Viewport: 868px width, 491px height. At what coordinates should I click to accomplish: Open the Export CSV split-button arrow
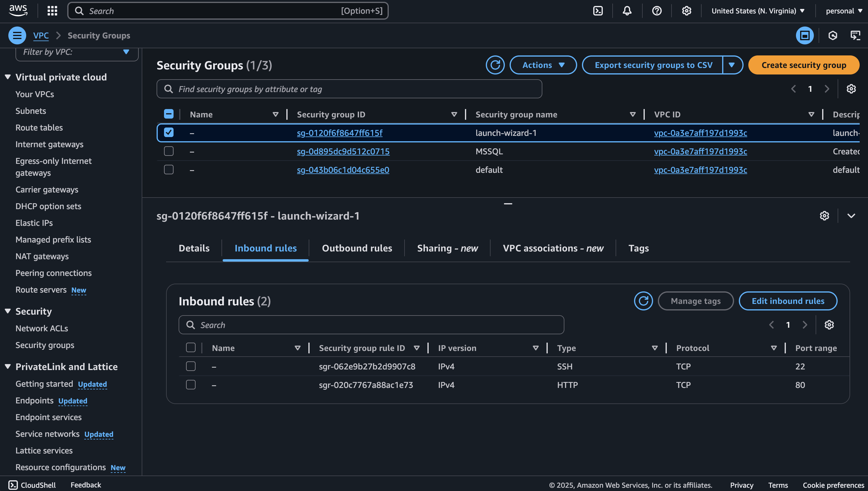point(732,65)
